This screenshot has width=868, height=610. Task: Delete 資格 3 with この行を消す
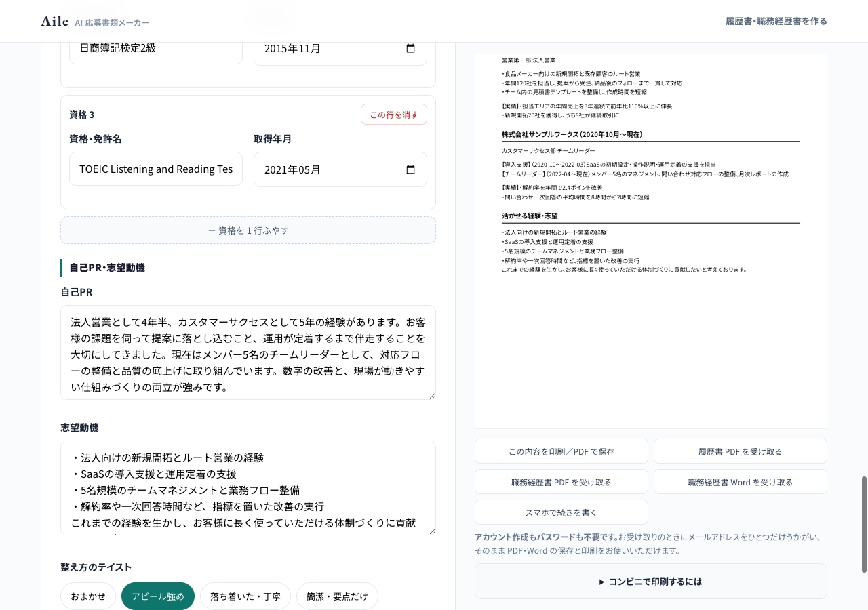pyautogui.click(x=394, y=115)
